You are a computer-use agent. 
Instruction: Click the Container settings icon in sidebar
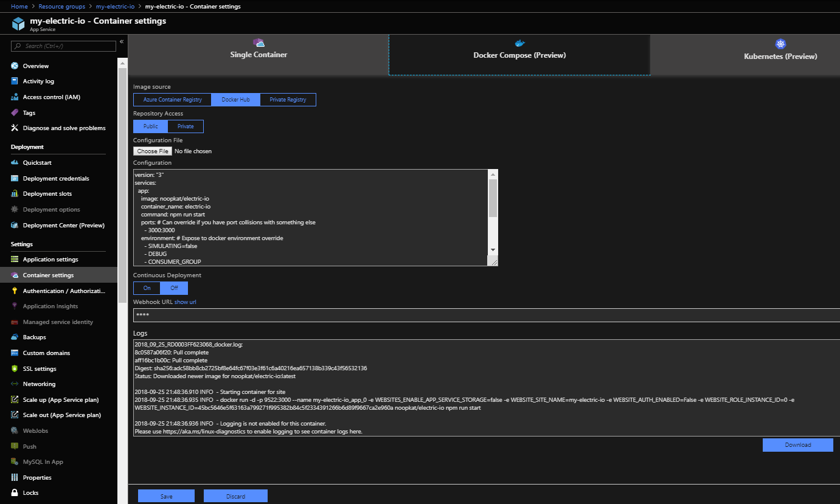tap(15, 275)
